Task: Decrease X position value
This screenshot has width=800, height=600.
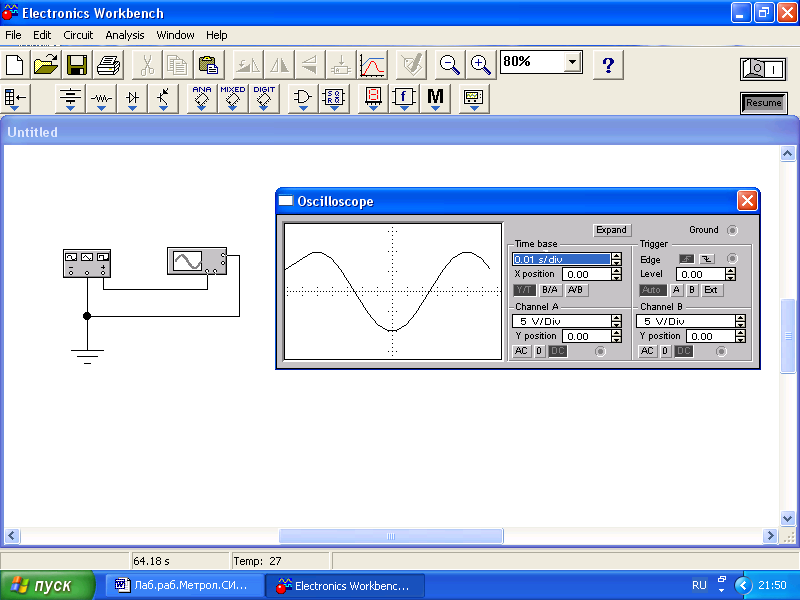Action: tap(617, 278)
